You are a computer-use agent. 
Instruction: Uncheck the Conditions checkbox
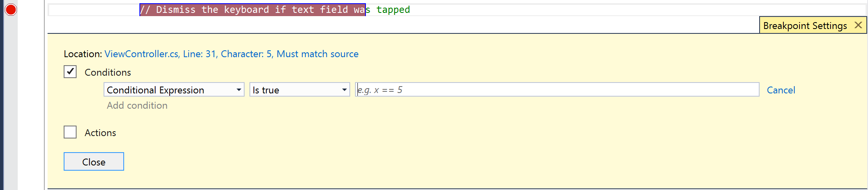click(x=70, y=72)
